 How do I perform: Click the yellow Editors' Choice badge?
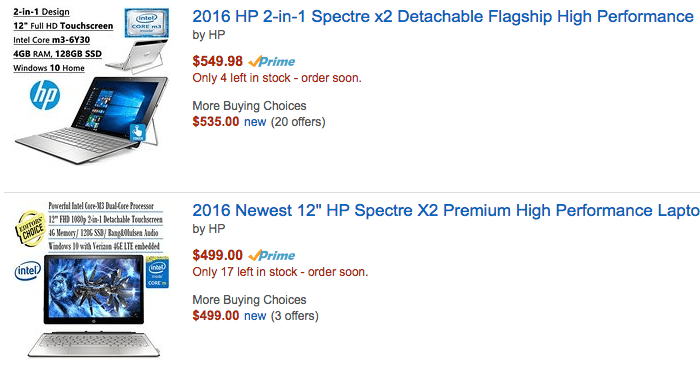31,228
